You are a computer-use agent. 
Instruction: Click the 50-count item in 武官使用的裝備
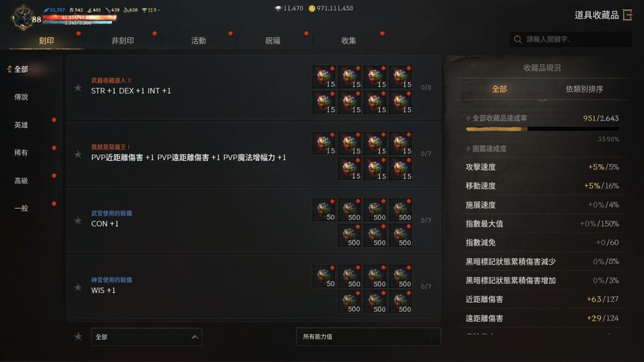coord(324,209)
